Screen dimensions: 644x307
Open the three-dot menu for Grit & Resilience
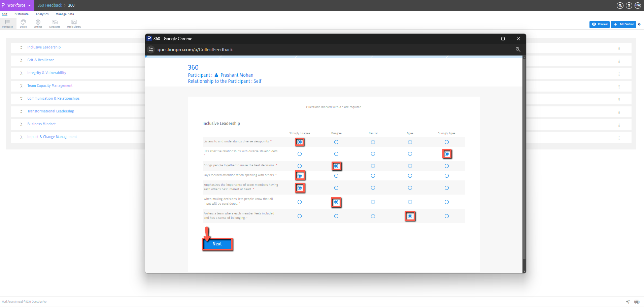click(619, 61)
